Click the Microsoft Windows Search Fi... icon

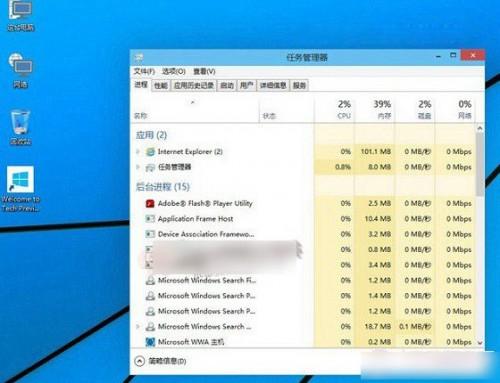150,280
